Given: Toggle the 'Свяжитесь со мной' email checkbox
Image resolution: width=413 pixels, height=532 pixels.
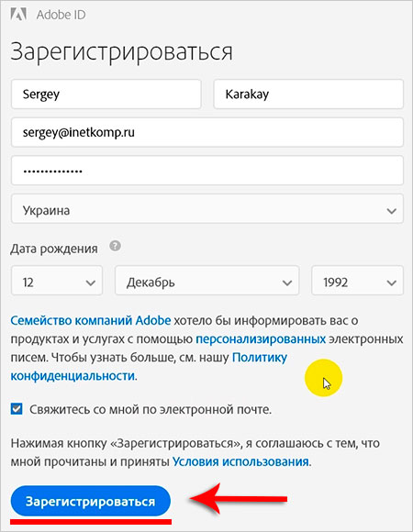Looking at the screenshot, I should (x=17, y=408).
